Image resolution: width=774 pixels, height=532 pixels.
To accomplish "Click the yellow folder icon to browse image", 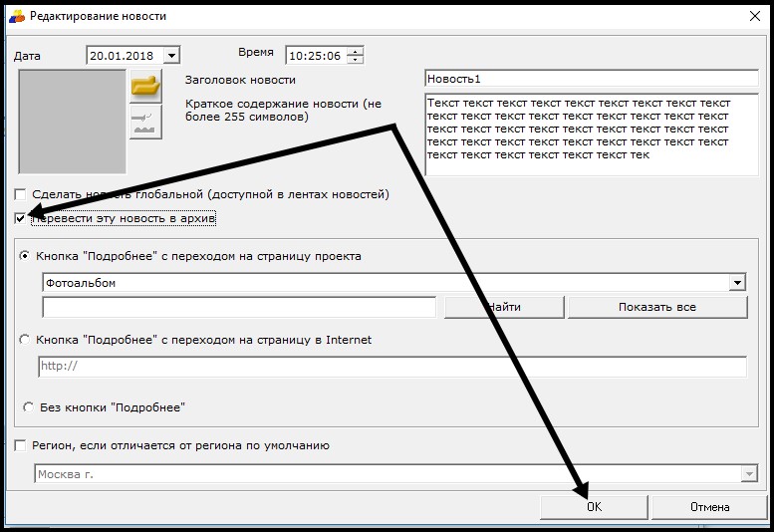I will (x=145, y=87).
